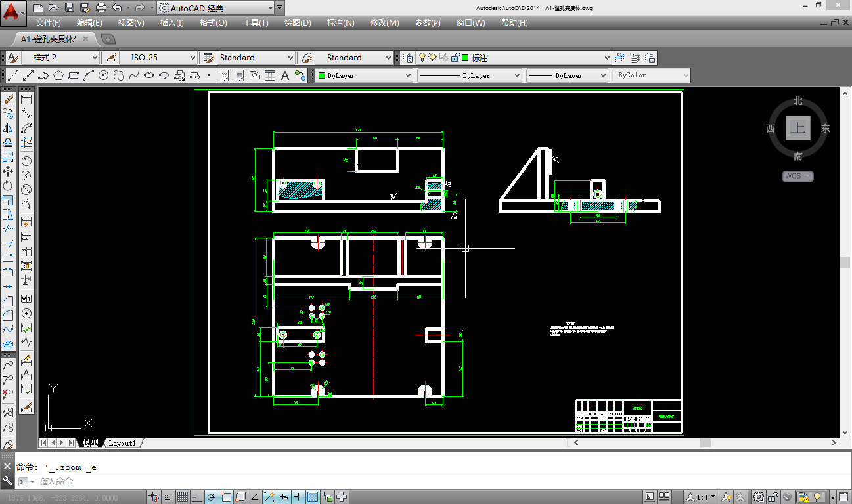The image size is (852, 504).
Task: Select the Line draw tool
Action: click(13, 75)
